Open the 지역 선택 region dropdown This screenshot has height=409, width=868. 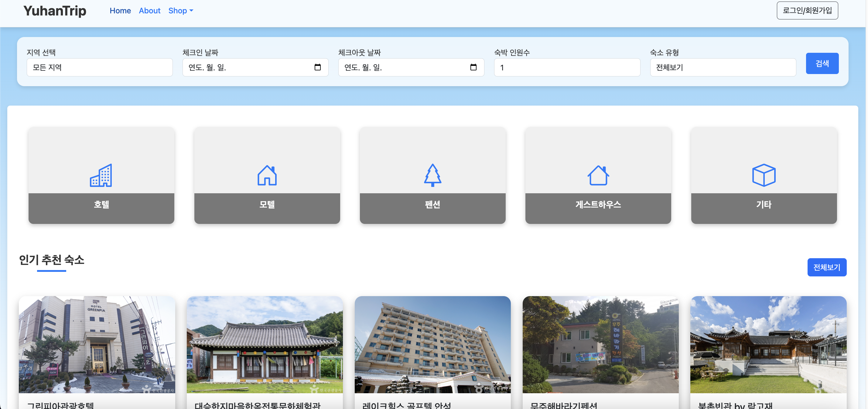(99, 67)
